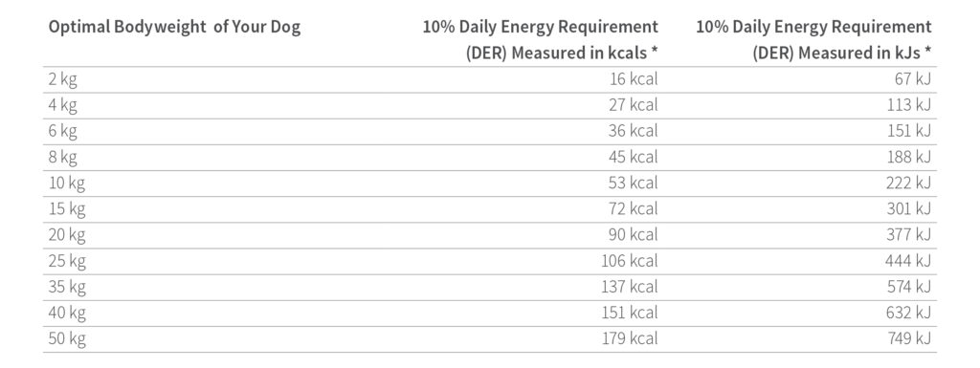
Task: Click the Optimal Bodyweight of Your Dog header
Action: 174,28
